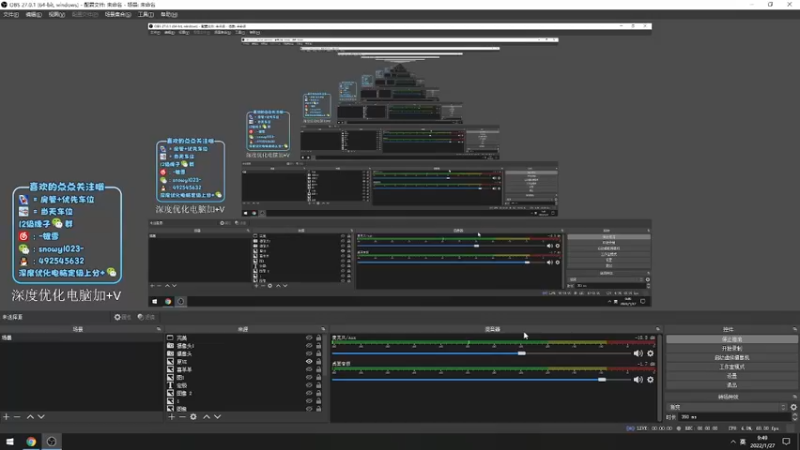Viewport: 800px width, 450px height.
Task: Pop out the Sources dock via its header icon
Action: [323, 329]
